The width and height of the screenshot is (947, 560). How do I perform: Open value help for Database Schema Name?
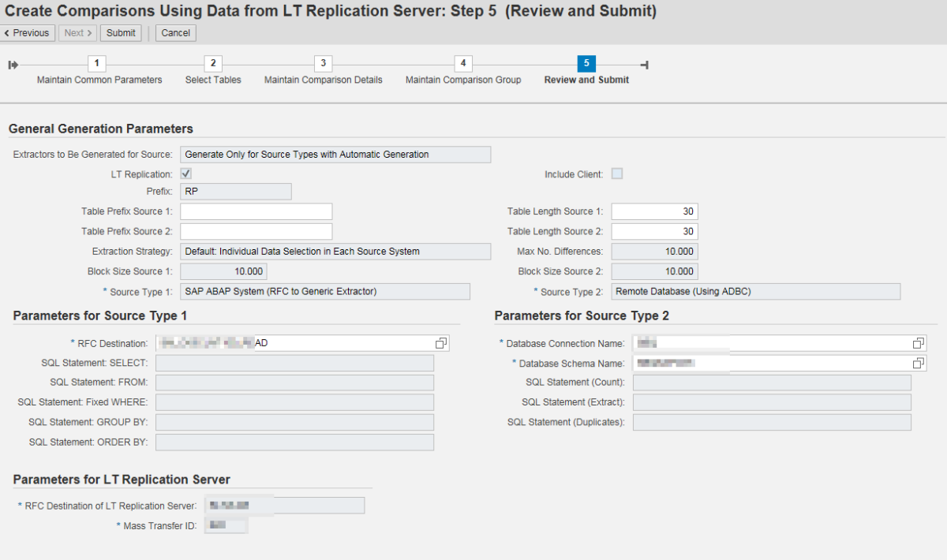(918, 364)
